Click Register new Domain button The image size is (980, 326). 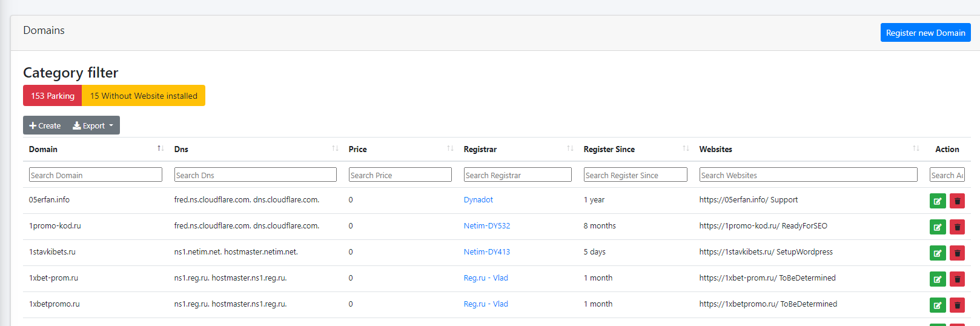[925, 33]
